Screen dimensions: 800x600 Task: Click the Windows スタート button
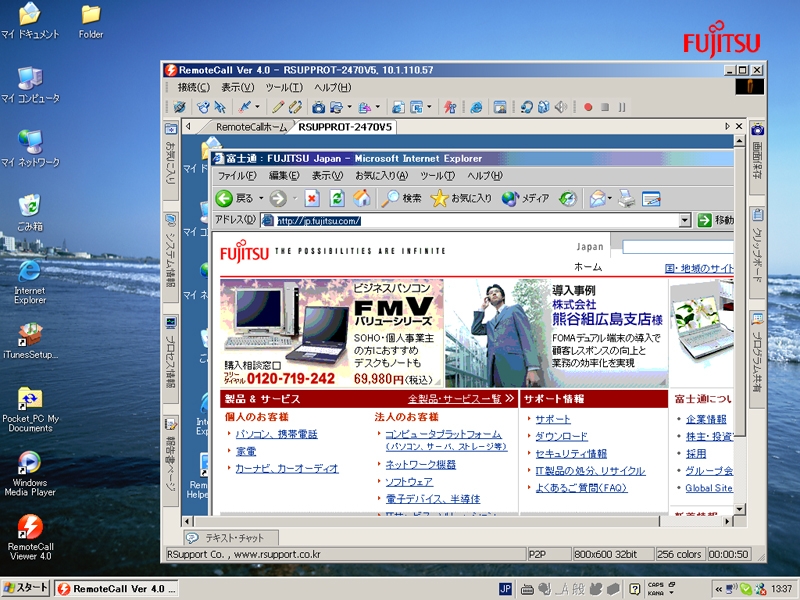pos(26,588)
